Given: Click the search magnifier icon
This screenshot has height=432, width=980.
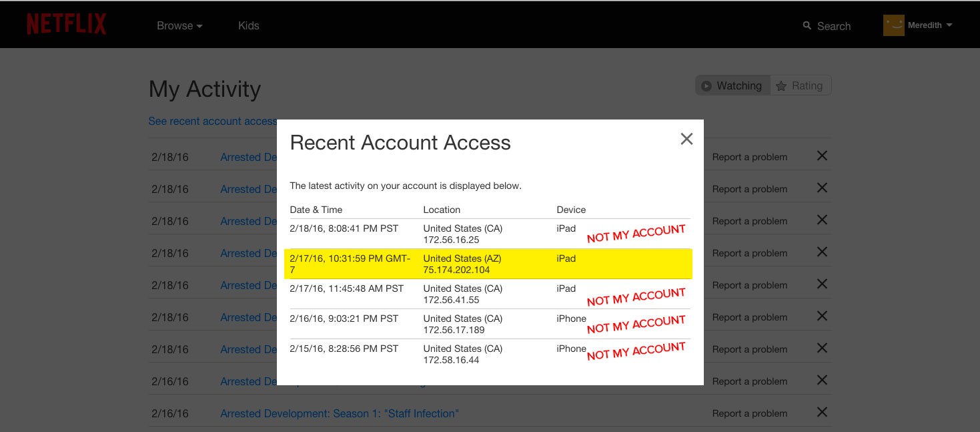Looking at the screenshot, I should 807,25.
